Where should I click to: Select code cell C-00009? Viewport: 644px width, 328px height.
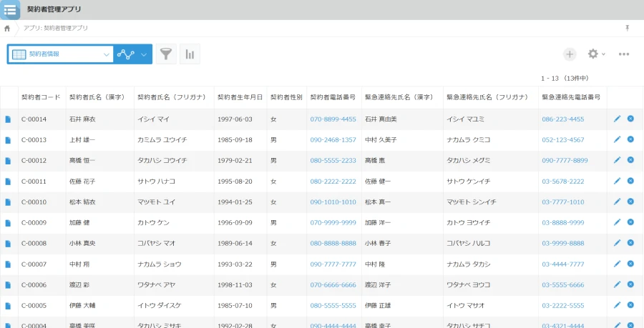34,223
